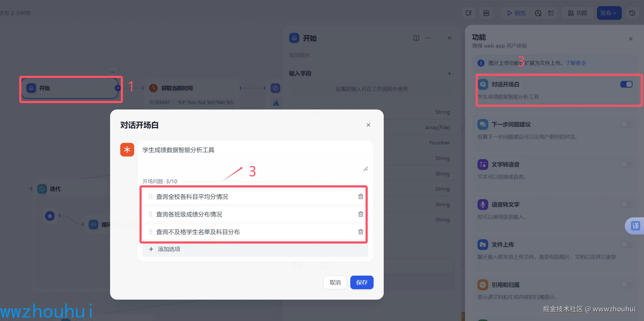
Task: Open the run history icon next to 预览
Action: [x=538, y=13]
